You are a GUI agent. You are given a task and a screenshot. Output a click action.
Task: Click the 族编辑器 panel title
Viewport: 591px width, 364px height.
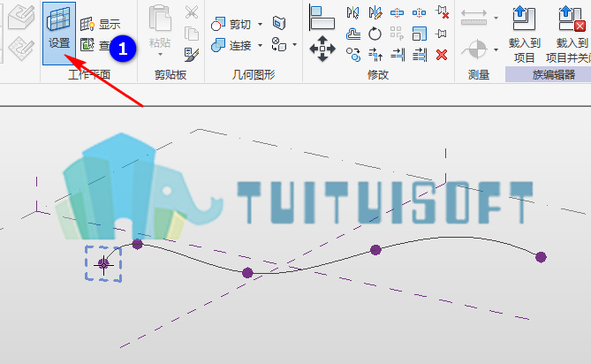tap(553, 74)
